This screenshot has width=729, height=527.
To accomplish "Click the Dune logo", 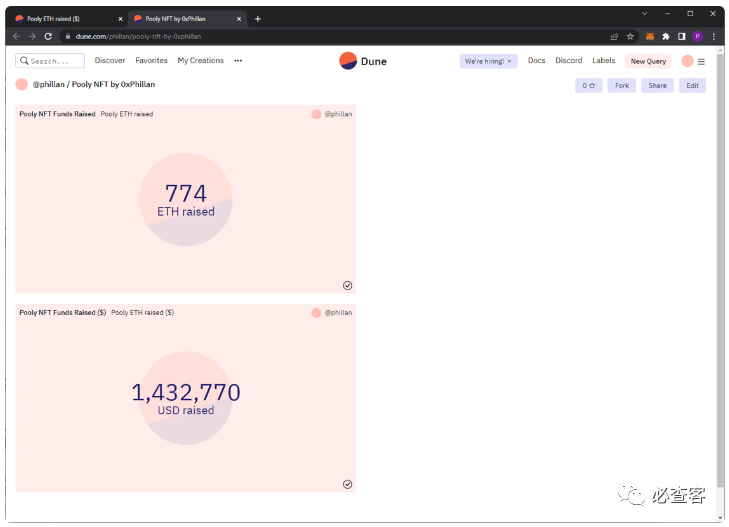I will coord(363,61).
